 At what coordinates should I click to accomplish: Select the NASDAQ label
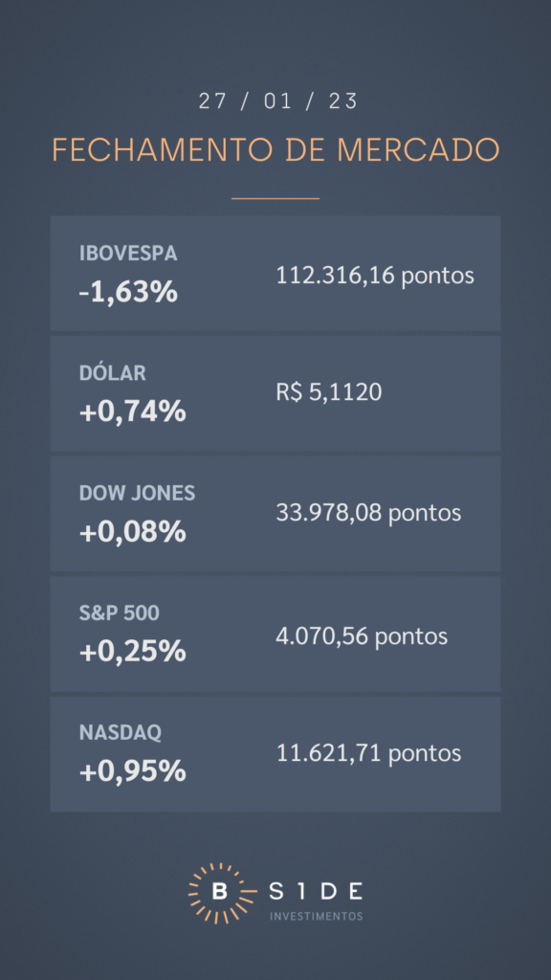point(120,732)
